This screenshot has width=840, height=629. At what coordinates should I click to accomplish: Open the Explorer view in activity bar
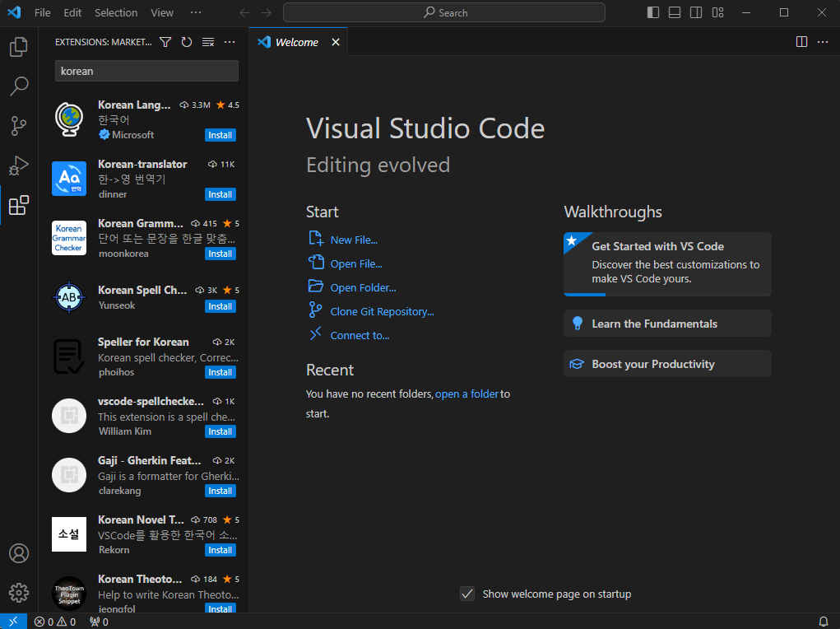[19, 47]
